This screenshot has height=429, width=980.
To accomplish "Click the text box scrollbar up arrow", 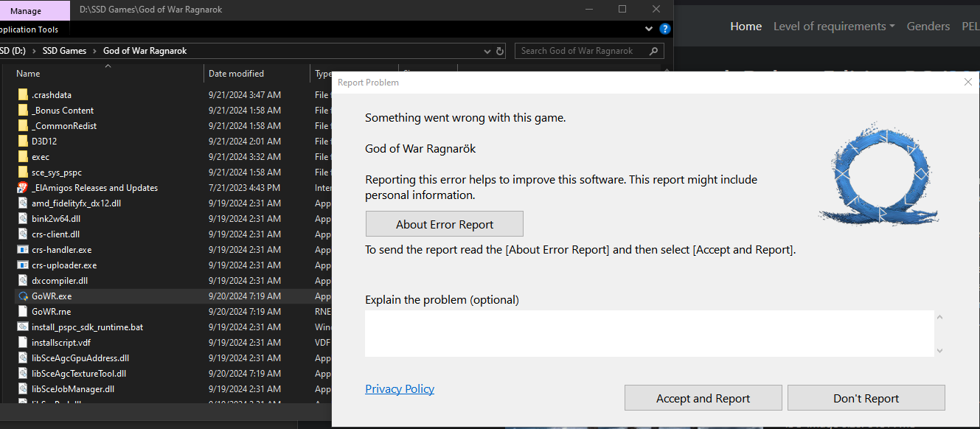I will (939, 318).
